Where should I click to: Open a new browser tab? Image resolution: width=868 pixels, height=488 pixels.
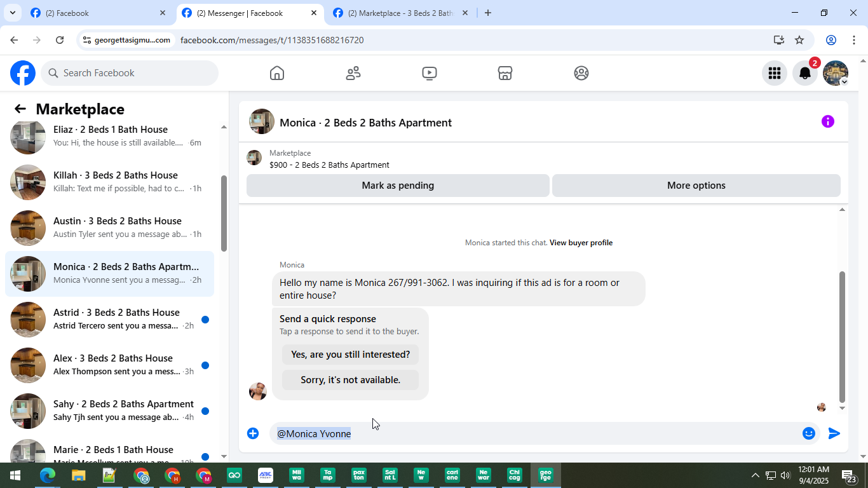[x=487, y=13]
